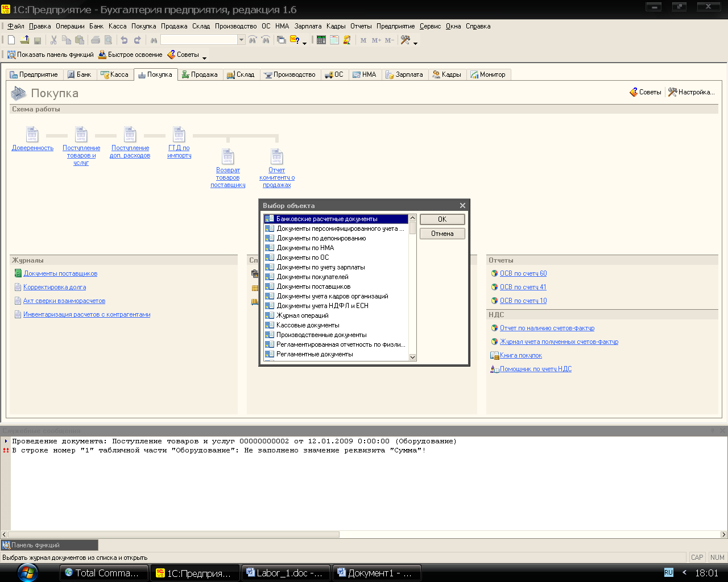Viewport: 728px width, 582px height.
Task: Switch to the Банк tab
Action: [79, 74]
